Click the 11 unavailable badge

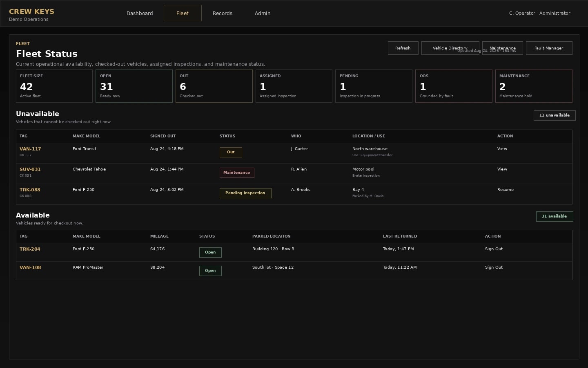coord(555,115)
